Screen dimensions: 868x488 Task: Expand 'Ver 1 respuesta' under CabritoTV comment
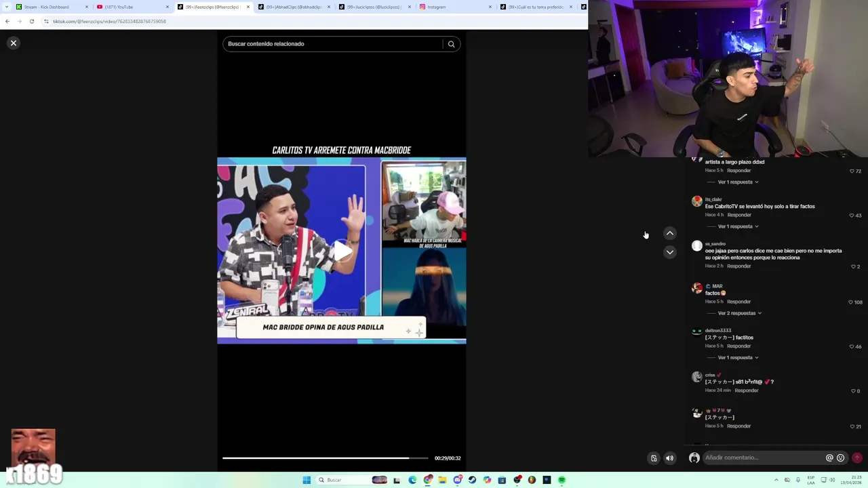click(x=738, y=226)
